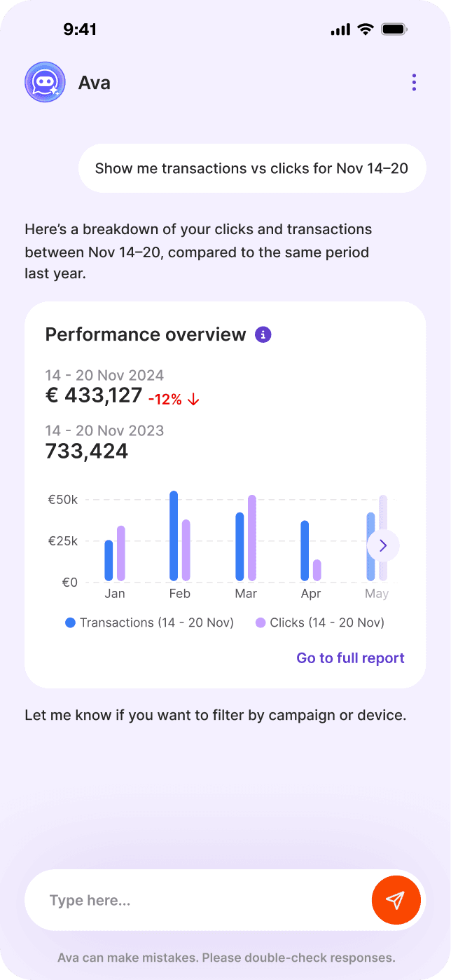Screen dimensions: 451x980
Task: Tap the orange send message icon
Action: [396, 899]
